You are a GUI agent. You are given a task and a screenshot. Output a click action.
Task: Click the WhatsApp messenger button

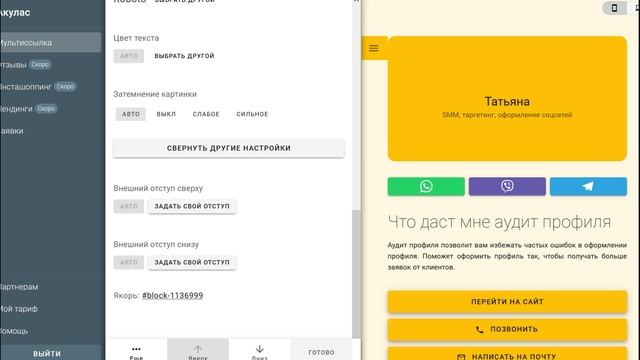pyautogui.click(x=426, y=187)
